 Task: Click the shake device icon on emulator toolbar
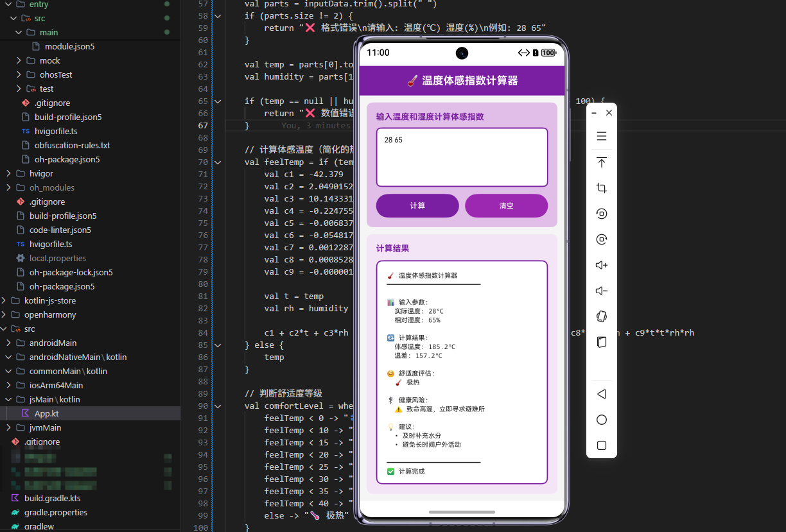pyautogui.click(x=602, y=316)
